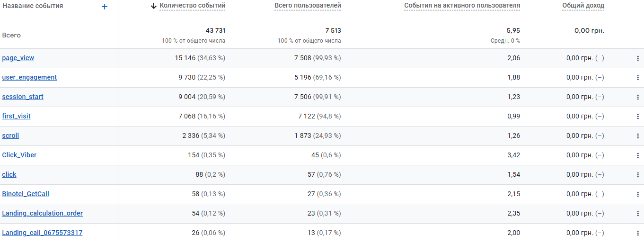The width and height of the screenshot is (644, 244).
Task: Open the three-dot menu for the first_visit row
Action: pyautogui.click(x=638, y=117)
